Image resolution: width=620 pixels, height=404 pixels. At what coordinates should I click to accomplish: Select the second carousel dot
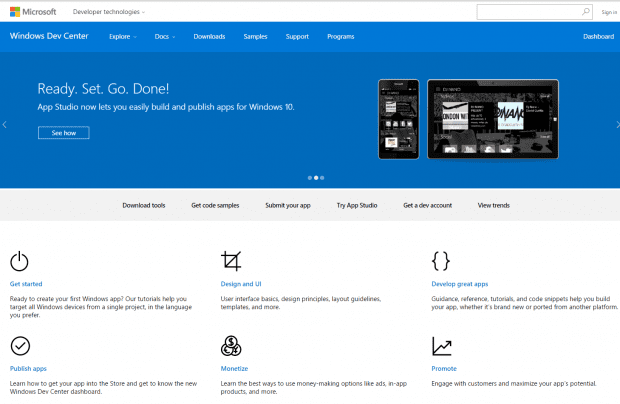316,178
